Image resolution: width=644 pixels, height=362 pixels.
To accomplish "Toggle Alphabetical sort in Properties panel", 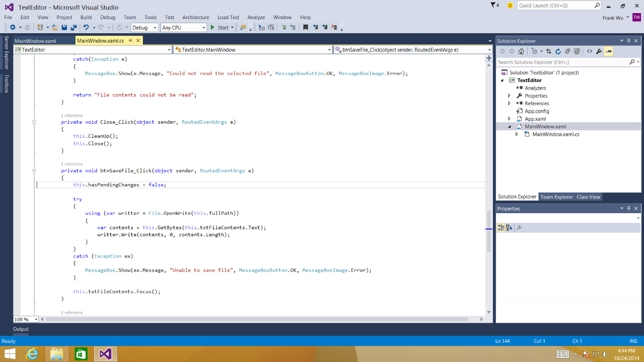I will click(x=509, y=228).
